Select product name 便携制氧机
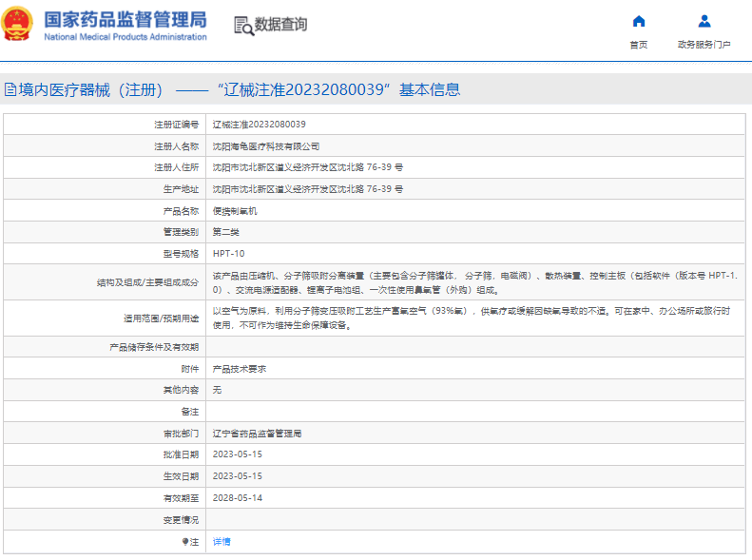This screenshot has width=752, height=560. [x=235, y=211]
